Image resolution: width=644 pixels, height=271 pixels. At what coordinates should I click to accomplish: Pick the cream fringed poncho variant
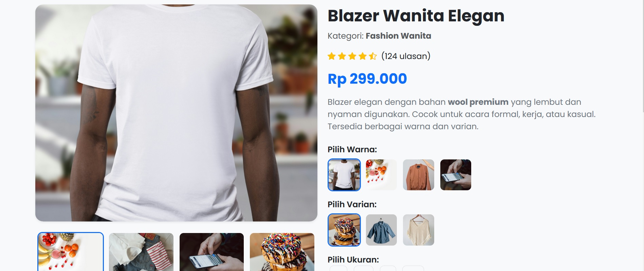click(x=419, y=230)
